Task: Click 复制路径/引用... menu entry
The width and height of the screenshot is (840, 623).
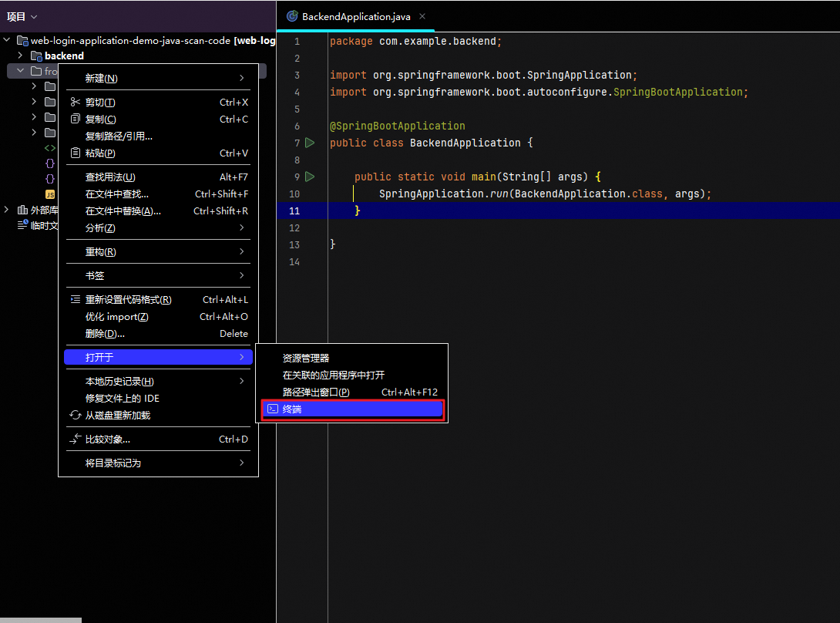Action: pyautogui.click(x=158, y=136)
